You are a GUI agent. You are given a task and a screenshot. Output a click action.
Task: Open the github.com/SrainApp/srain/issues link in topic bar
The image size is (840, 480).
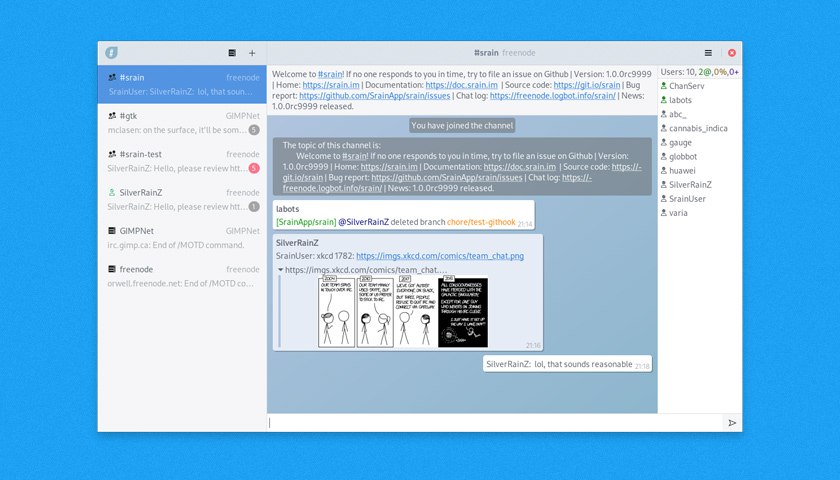point(374,96)
